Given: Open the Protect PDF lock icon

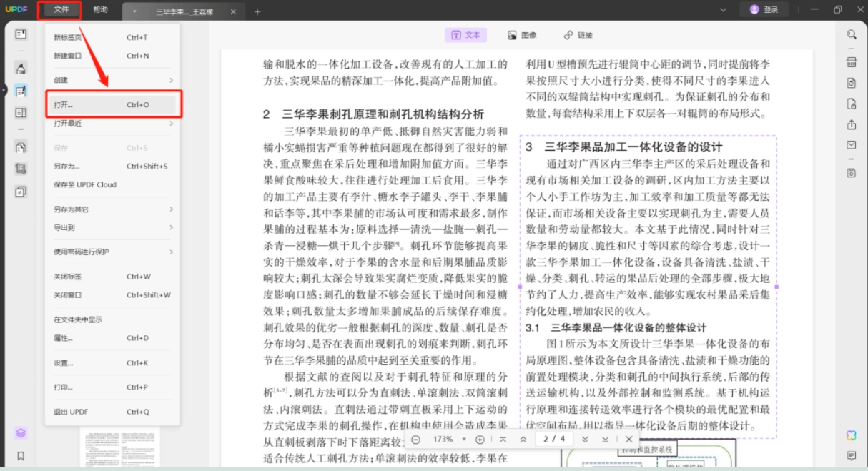Looking at the screenshot, I should point(851,104).
